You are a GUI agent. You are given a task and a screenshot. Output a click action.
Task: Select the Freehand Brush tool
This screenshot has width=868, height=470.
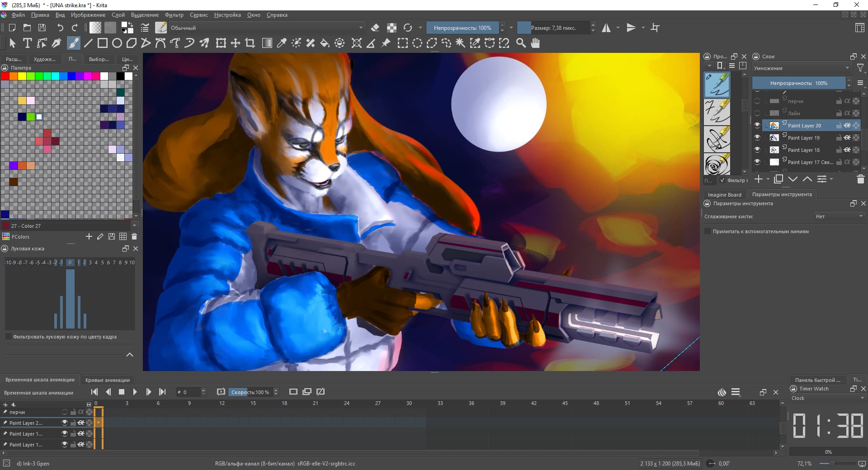tap(73, 43)
